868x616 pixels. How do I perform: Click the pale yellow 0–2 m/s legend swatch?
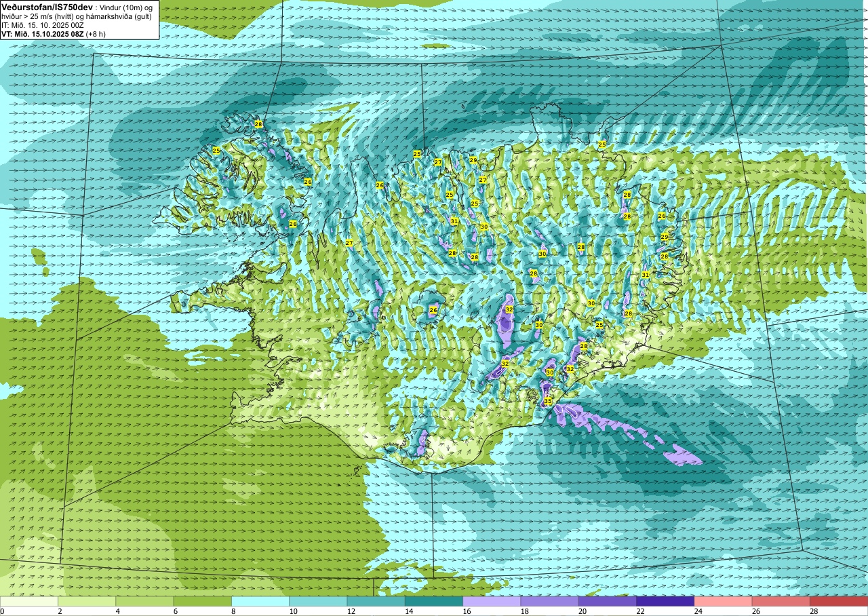coord(29,601)
